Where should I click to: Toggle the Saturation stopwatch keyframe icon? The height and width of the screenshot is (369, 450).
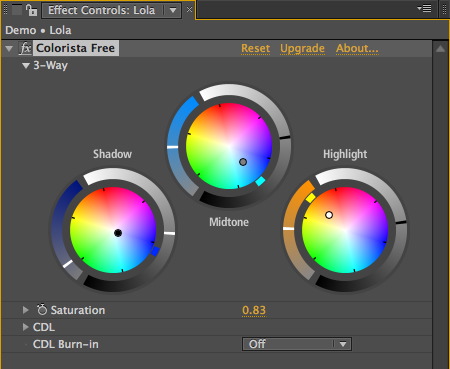click(x=42, y=309)
